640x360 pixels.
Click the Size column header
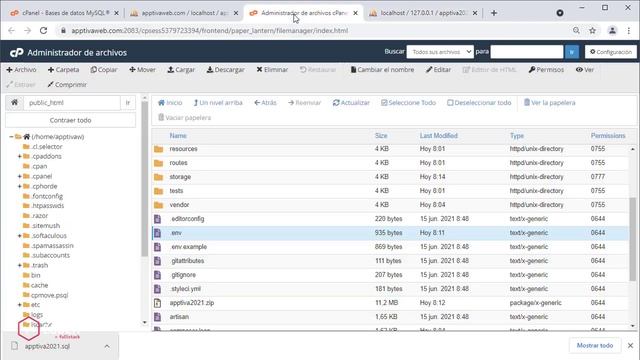381,136
